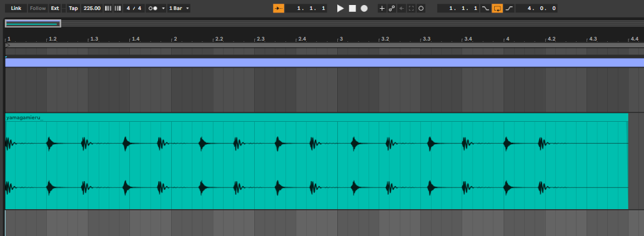Click ruler marker at bar 2
This screenshot has height=236, width=644.
pyautogui.click(x=176, y=39)
